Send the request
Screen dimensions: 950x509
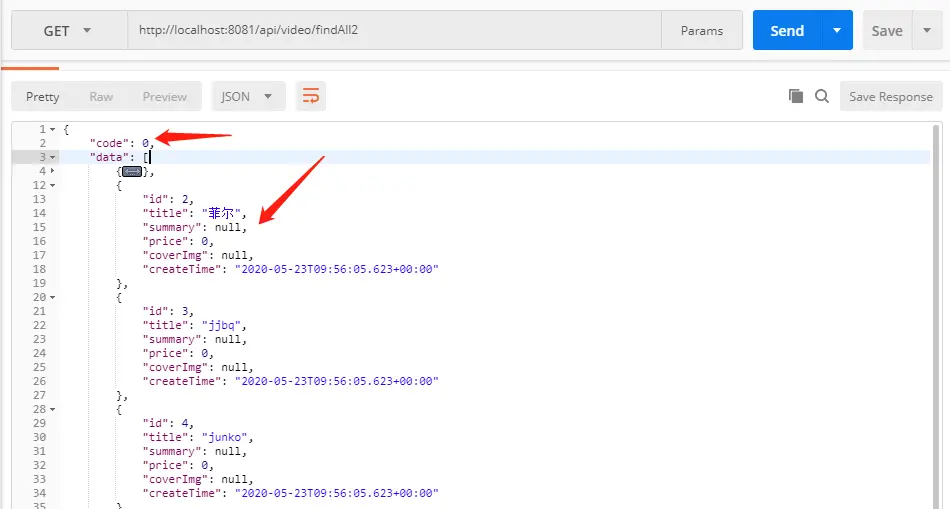pos(787,30)
